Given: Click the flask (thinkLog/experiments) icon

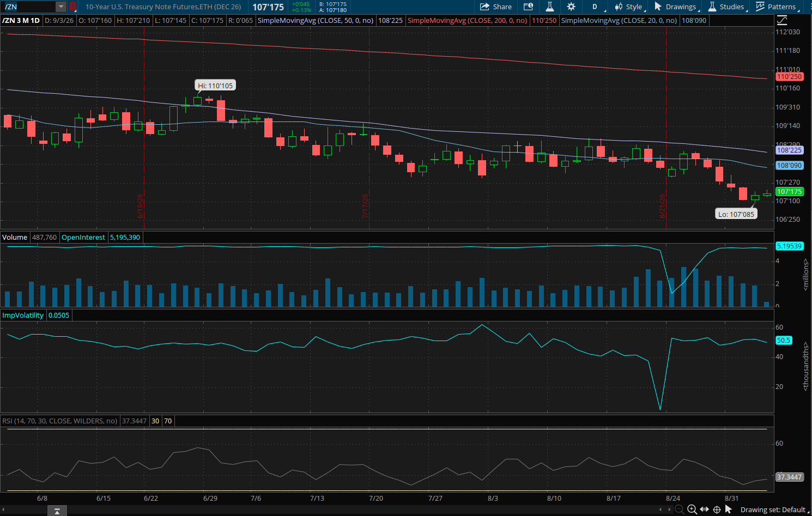Looking at the screenshot, I should tap(549, 7).
